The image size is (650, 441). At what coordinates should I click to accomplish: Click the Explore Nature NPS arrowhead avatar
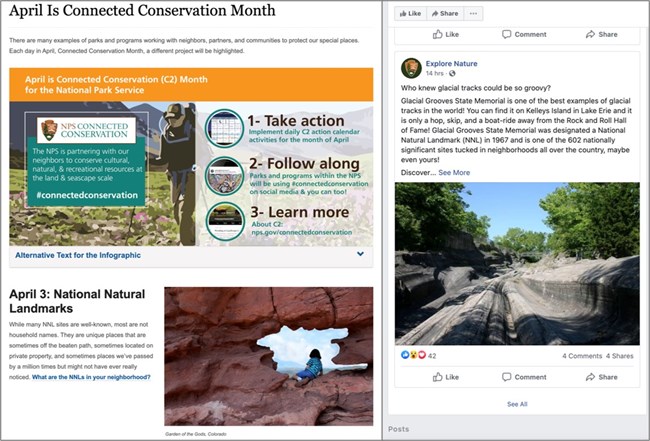coord(410,68)
